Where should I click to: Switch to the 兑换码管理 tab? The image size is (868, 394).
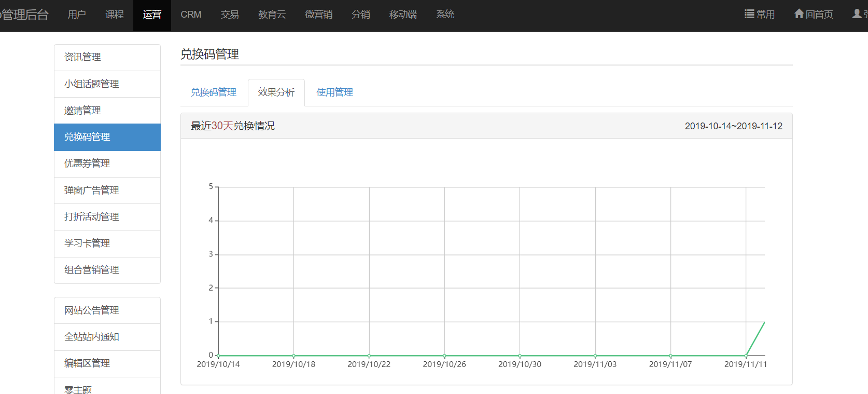pos(214,92)
